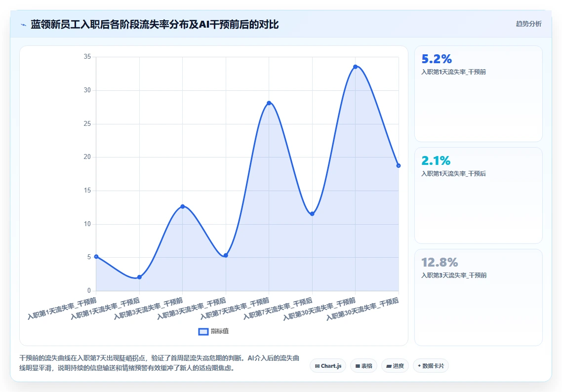Screen dimensions: 562x392
Task: Click x-axis label 入职第3天流失率_干预前
Action: [148, 309]
